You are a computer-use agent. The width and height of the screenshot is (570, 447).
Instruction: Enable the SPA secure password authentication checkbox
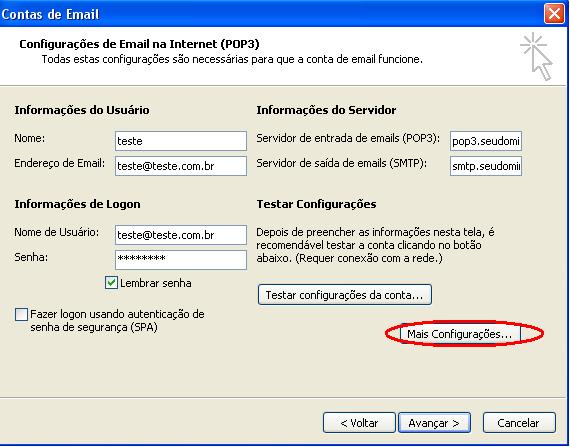[21, 314]
